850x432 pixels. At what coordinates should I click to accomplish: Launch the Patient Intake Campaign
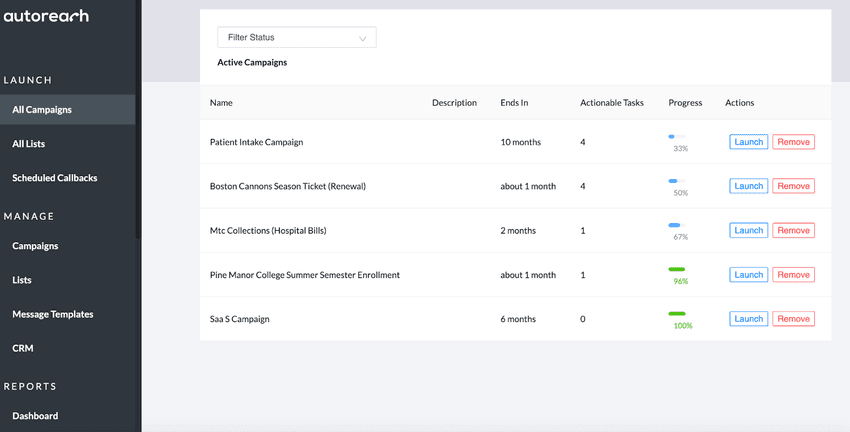[748, 142]
